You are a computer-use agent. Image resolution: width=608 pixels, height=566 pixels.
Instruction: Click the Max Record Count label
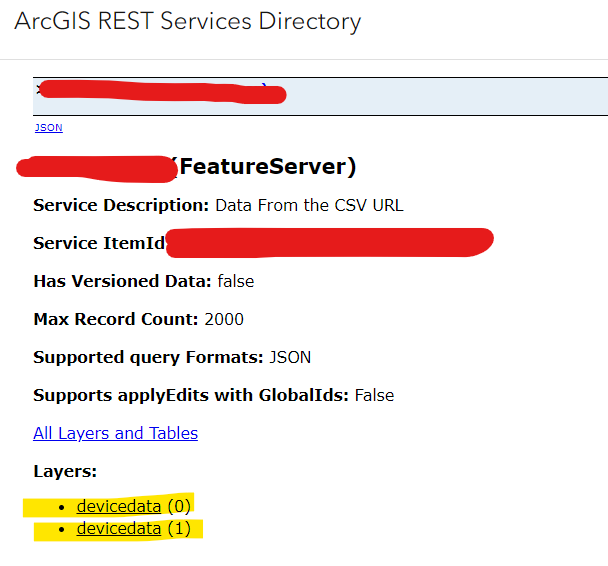tap(115, 319)
